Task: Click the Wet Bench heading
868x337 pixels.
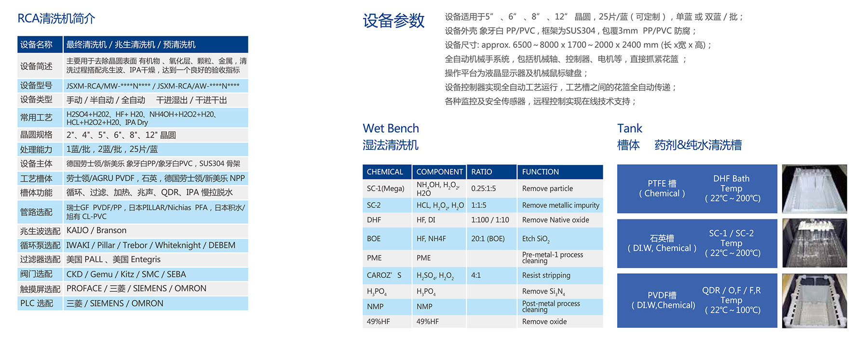Action: [x=391, y=128]
